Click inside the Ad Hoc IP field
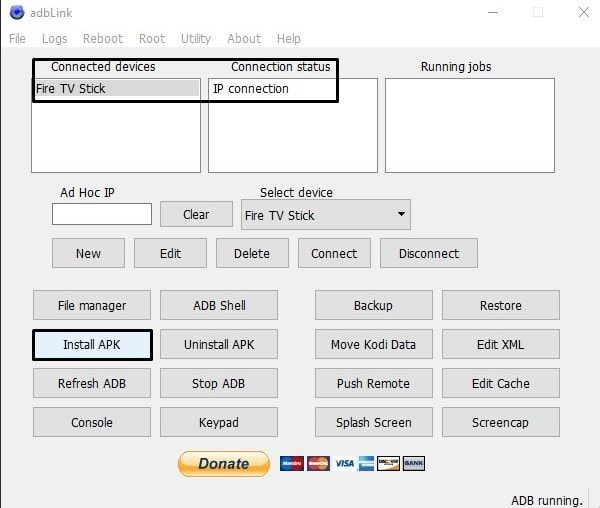 click(102, 214)
